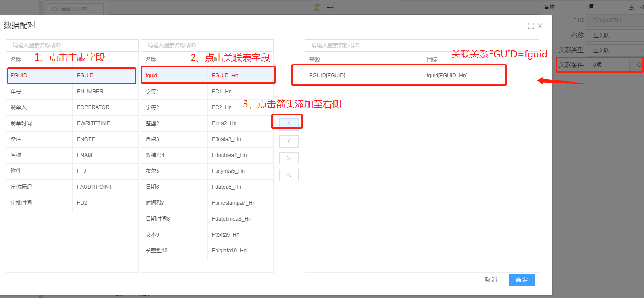
Task: Click the connection line icon beside the trash
Action: pos(330,8)
